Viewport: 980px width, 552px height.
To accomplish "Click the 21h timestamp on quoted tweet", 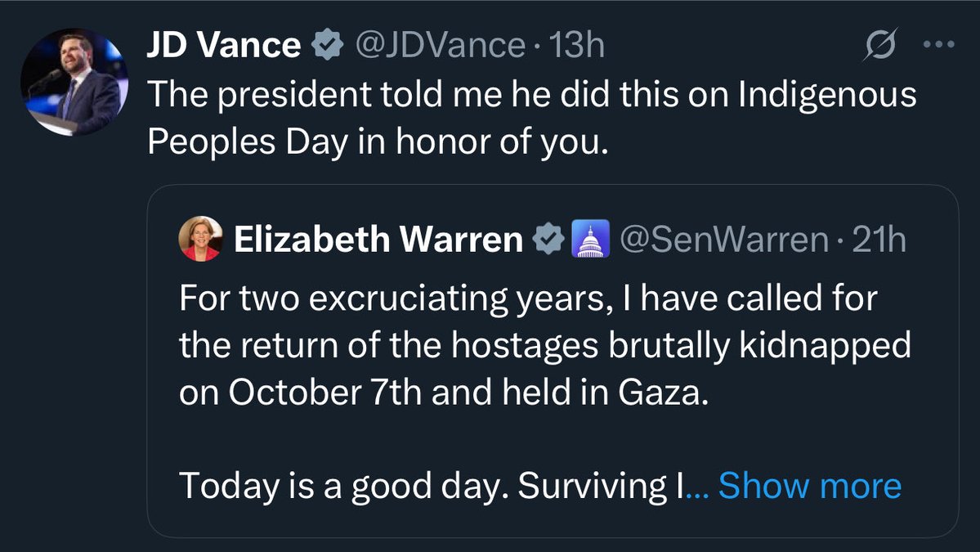I will 879,240.
